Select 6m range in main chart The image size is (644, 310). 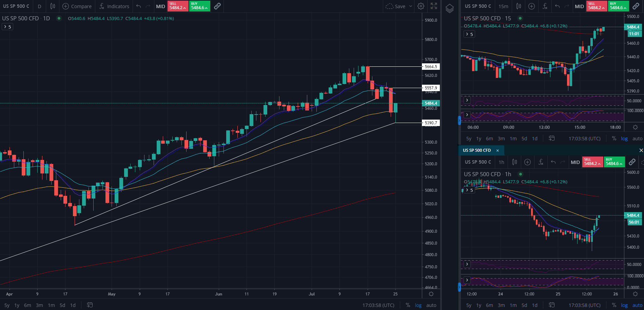[x=27, y=305]
